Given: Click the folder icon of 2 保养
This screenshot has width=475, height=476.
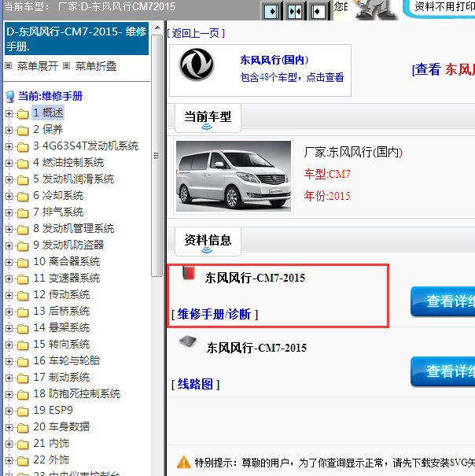Looking at the screenshot, I should click(23, 131).
